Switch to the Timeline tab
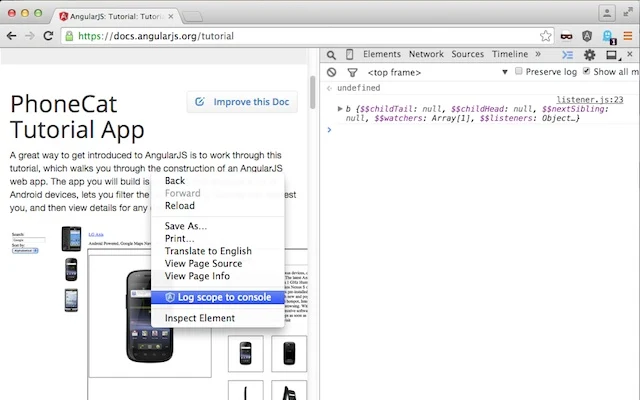Image resolution: width=640 pixels, height=400 pixels. click(510, 54)
